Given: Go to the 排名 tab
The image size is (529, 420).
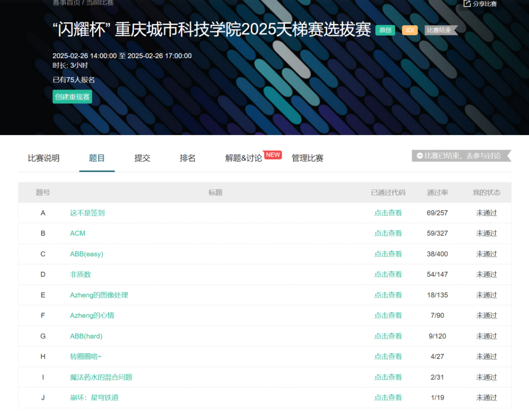Looking at the screenshot, I should click(x=187, y=159).
